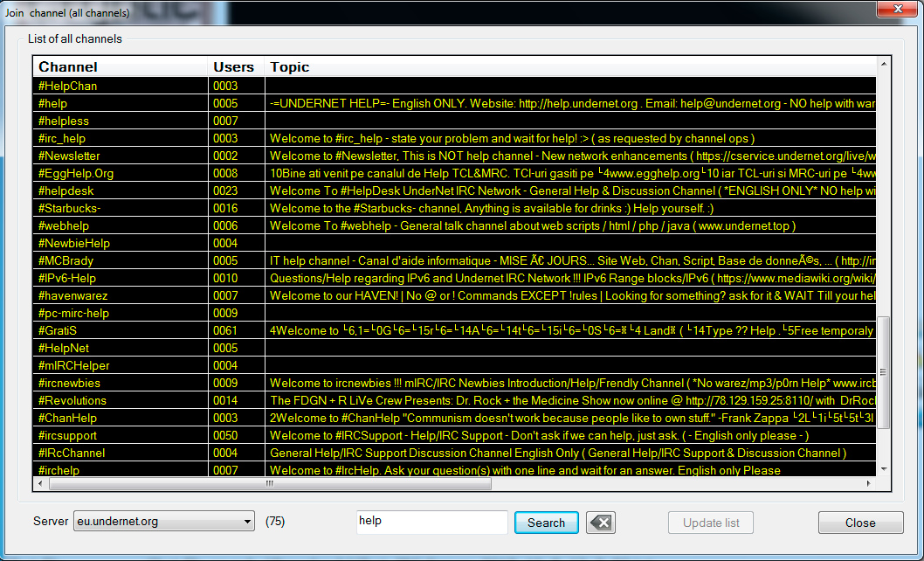Viewport: 924px width, 561px height.
Task: Click the 'Welcome to #Newsletter' topic
Action: 573,156
